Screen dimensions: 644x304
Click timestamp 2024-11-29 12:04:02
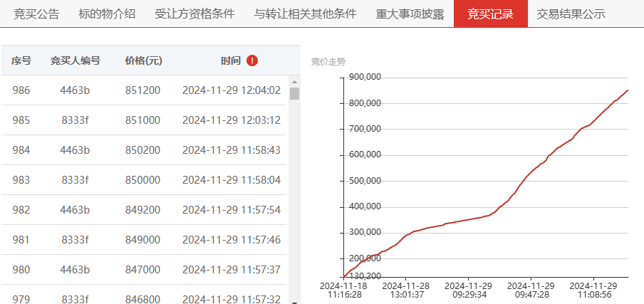pyautogui.click(x=232, y=90)
